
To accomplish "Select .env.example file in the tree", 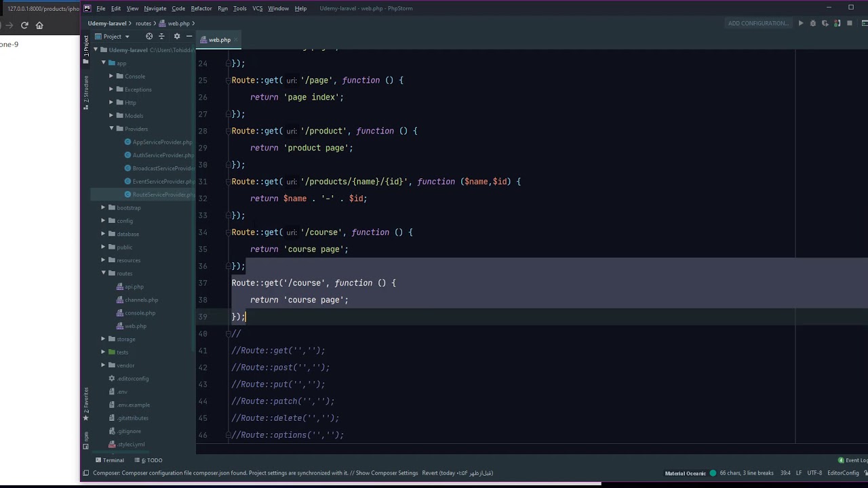I will [x=133, y=405].
